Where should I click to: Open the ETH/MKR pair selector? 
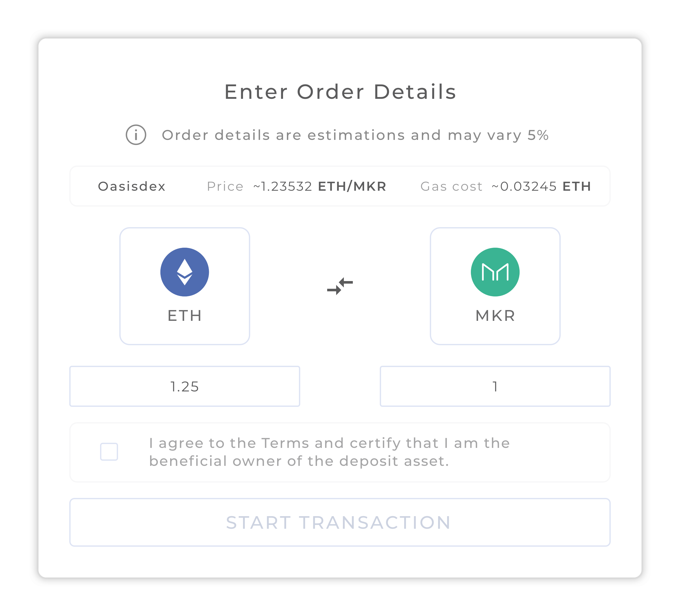coord(352,186)
